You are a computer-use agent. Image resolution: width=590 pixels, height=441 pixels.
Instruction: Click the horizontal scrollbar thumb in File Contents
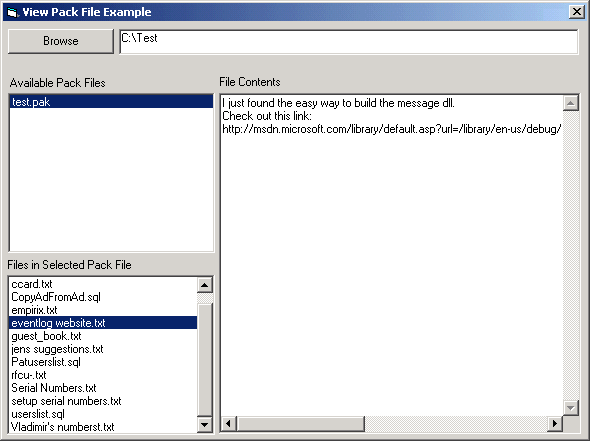(x=301, y=424)
